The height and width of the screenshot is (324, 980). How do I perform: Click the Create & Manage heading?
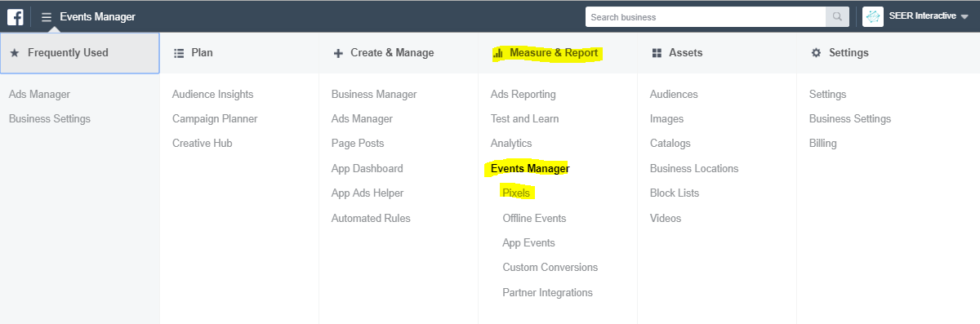tap(392, 53)
